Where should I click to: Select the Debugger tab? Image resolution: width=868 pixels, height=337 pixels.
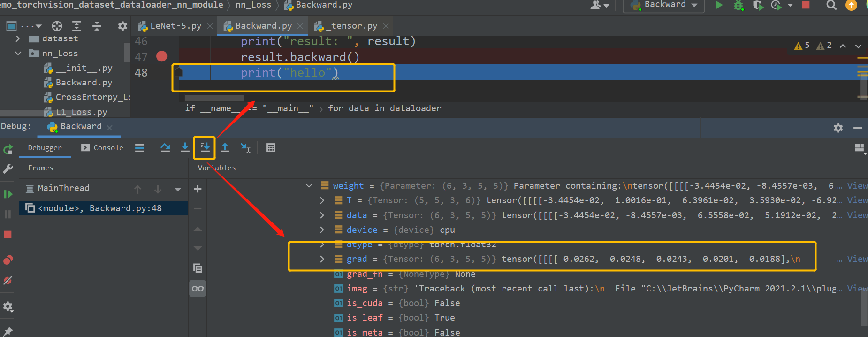(x=45, y=147)
